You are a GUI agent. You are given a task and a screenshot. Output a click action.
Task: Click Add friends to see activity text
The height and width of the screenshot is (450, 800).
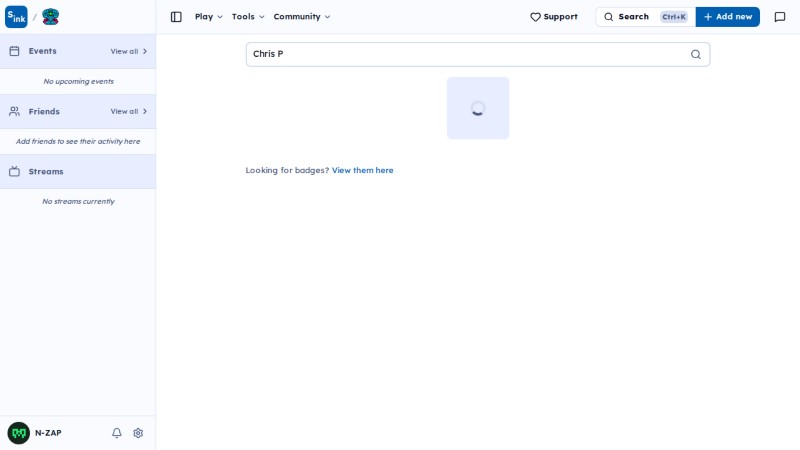pos(78,141)
